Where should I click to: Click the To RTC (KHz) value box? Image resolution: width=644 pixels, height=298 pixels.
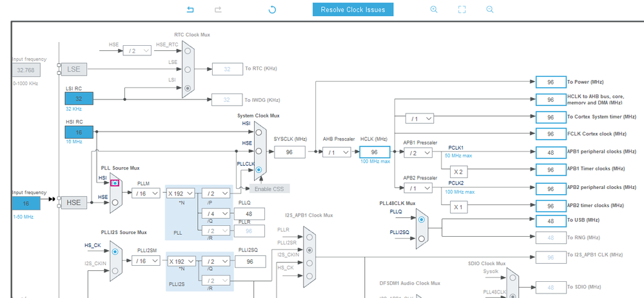click(227, 70)
